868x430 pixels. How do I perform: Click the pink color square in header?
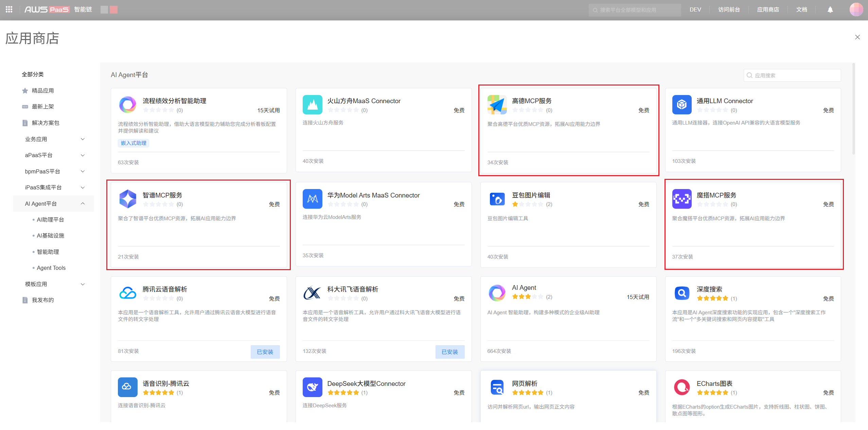click(x=113, y=10)
